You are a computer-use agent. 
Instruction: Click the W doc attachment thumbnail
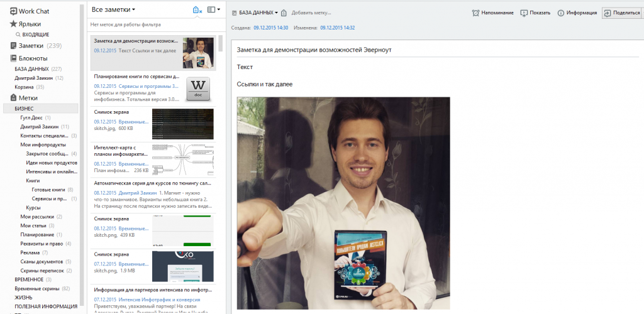click(198, 89)
